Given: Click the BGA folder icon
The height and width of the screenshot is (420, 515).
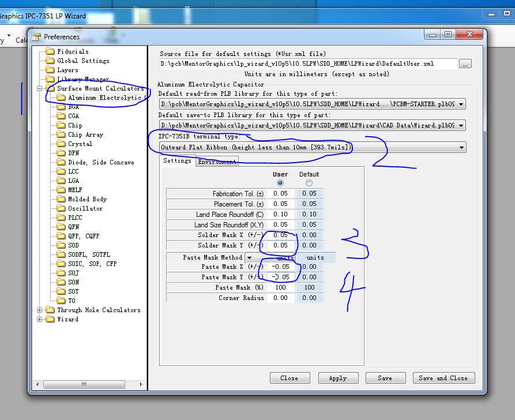Looking at the screenshot, I should 61,107.
